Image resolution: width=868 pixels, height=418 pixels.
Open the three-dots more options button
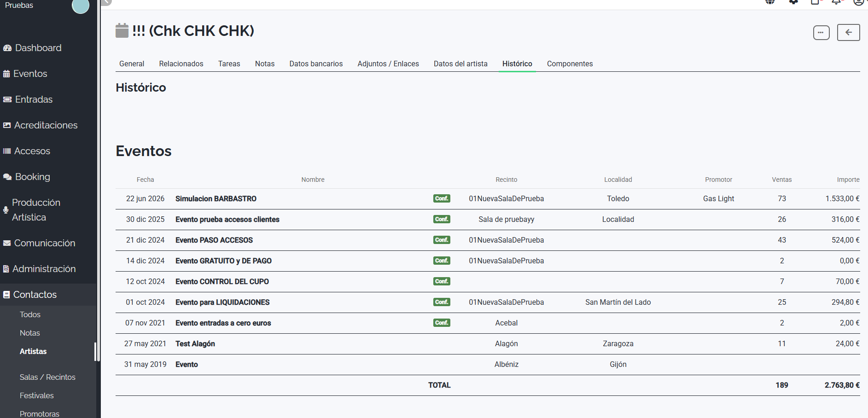point(821,33)
